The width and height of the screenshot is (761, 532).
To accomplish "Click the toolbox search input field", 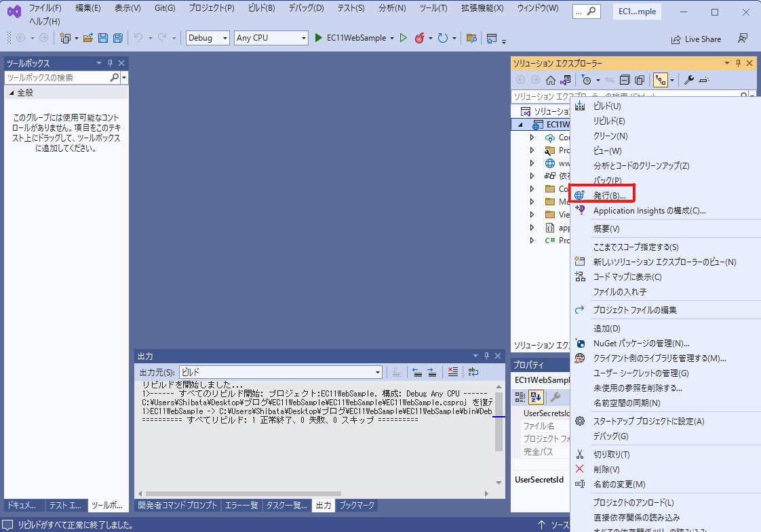I will (58, 77).
